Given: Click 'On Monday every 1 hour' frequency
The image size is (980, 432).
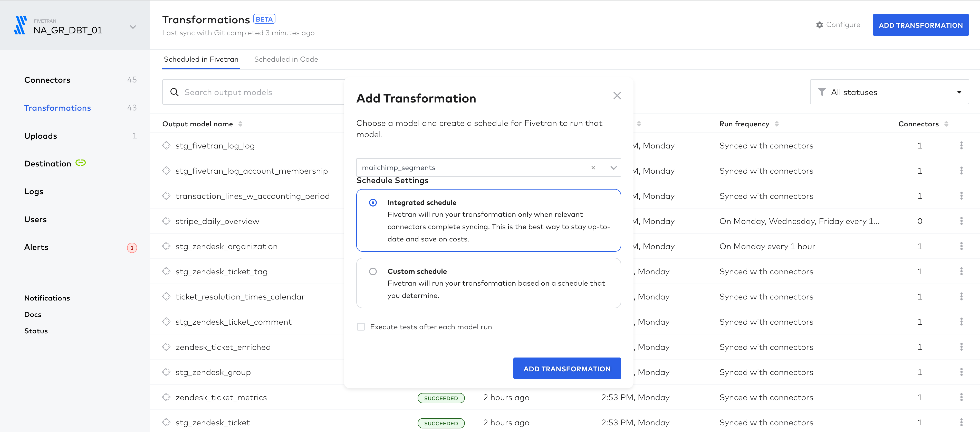Looking at the screenshot, I should 767,246.
